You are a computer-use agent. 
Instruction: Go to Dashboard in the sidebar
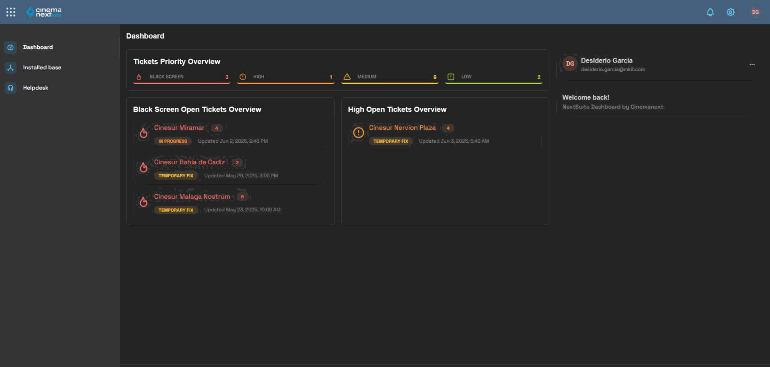38,47
